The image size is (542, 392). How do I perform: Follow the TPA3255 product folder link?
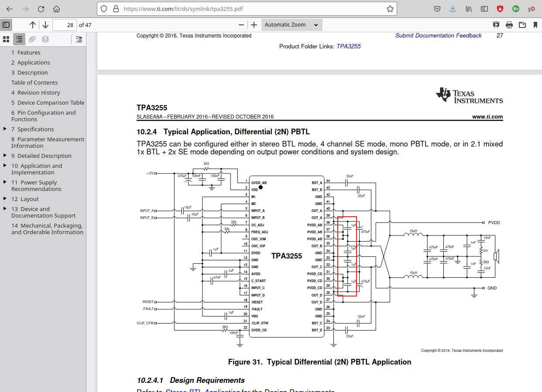(349, 46)
